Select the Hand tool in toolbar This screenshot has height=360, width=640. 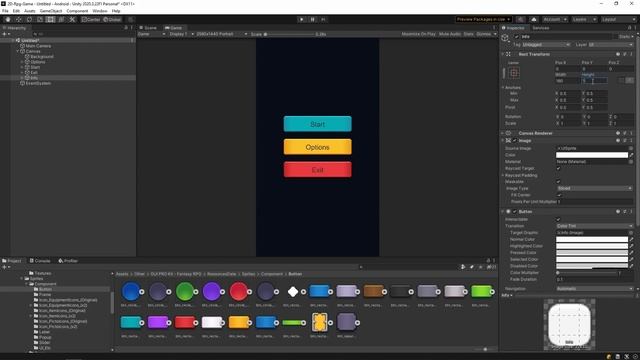click(x=8, y=19)
